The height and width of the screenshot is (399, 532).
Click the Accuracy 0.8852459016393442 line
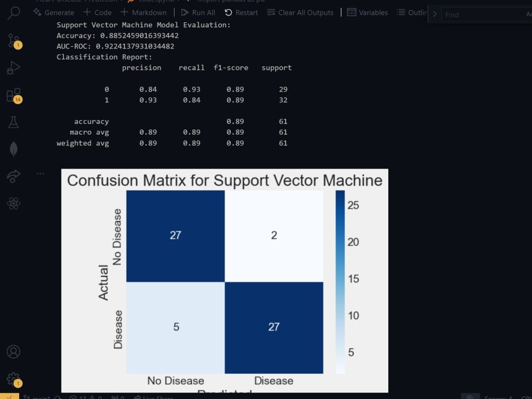pos(118,36)
